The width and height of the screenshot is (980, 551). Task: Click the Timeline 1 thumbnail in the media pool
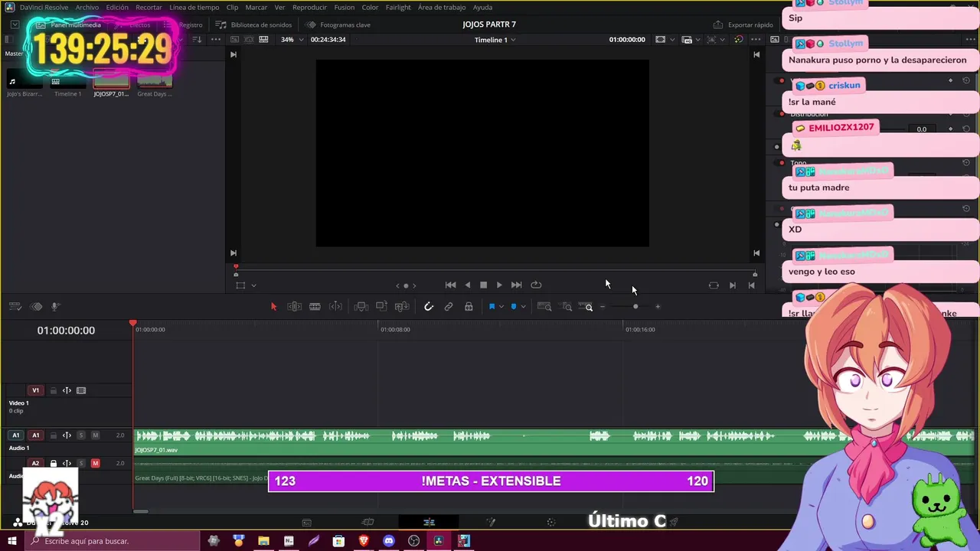pyautogui.click(x=67, y=80)
